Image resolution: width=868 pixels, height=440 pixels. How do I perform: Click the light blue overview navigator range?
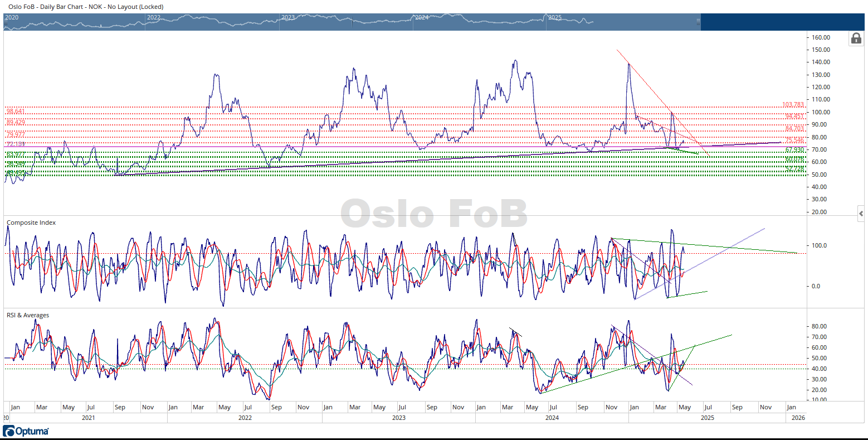(x=351, y=22)
